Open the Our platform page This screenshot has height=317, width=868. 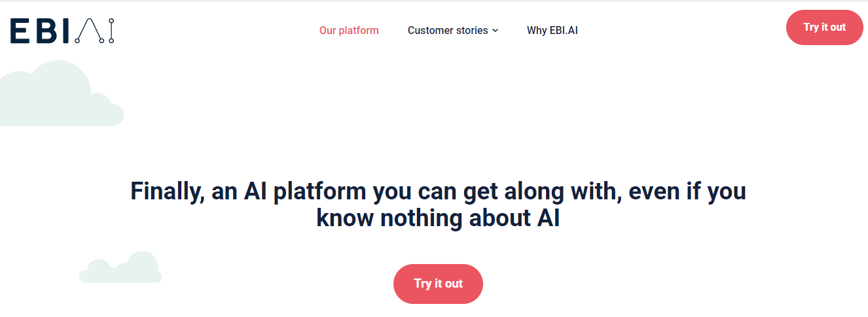point(349,30)
